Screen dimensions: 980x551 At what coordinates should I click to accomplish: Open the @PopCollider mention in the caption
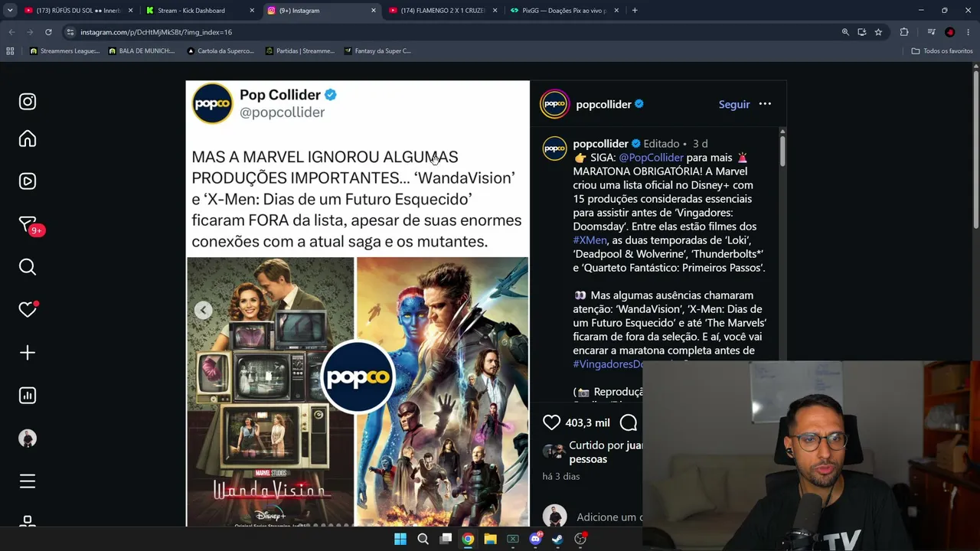(x=651, y=158)
